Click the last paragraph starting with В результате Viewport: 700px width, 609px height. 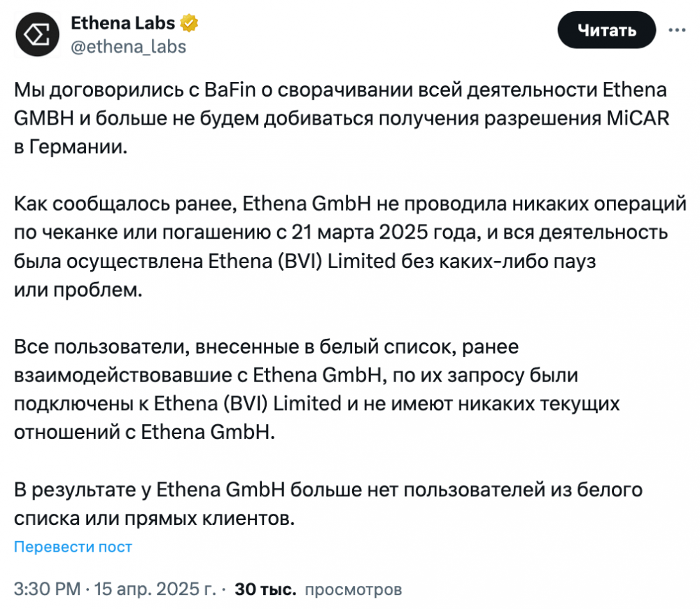click(328, 503)
